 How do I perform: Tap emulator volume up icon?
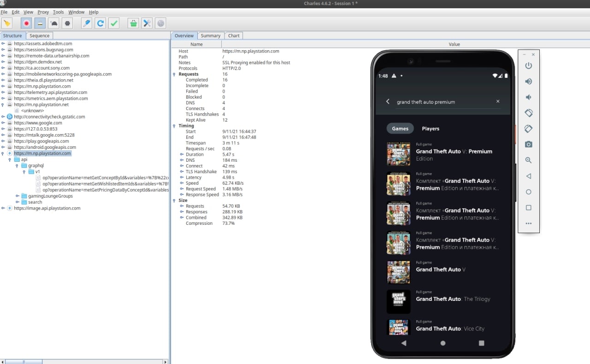coord(529,82)
